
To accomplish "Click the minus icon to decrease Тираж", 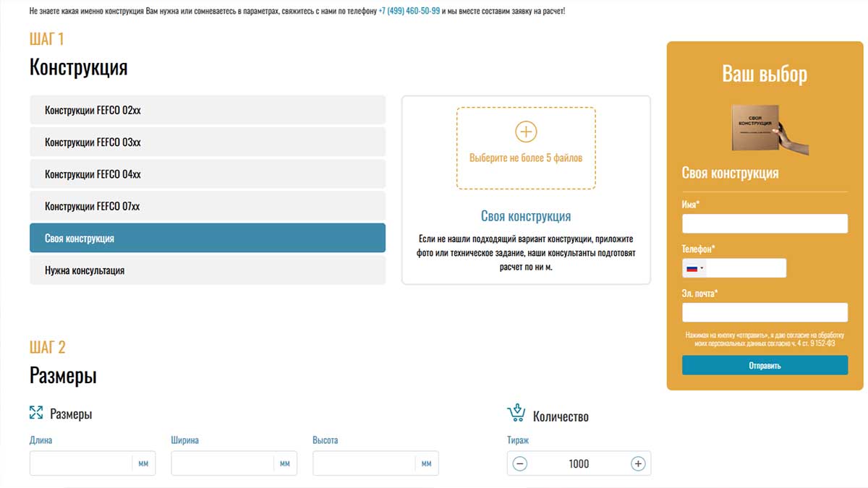I will point(520,464).
